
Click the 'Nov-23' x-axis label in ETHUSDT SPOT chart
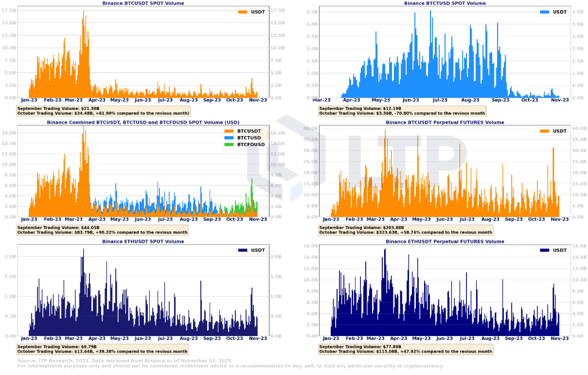(258, 338)
